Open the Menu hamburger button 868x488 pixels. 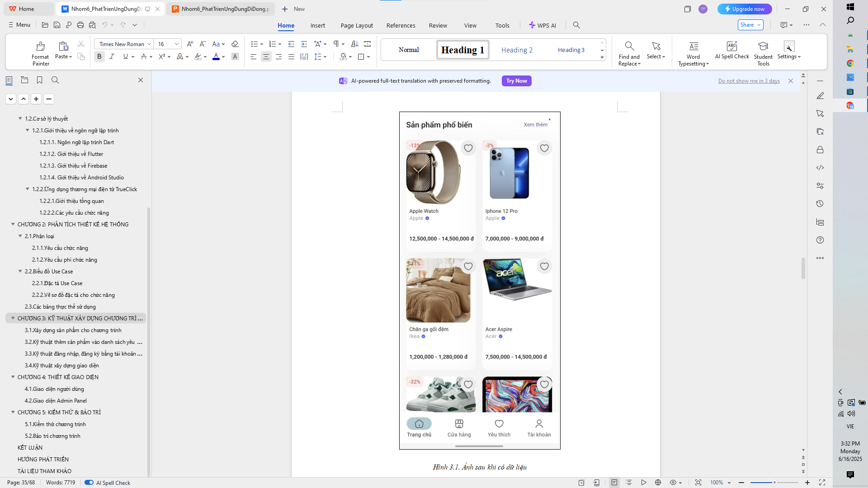coord(19,25)
